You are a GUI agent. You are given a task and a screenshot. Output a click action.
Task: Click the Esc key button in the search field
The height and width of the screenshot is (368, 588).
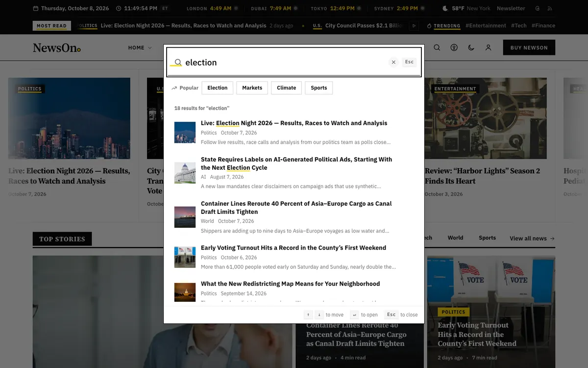(x=409, y=62)
